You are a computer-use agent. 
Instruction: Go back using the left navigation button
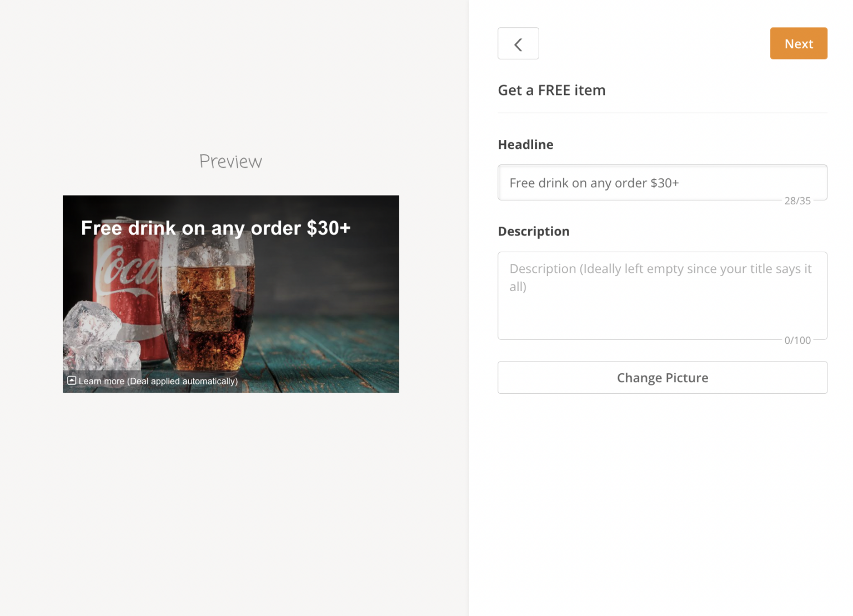pos(518,43)
